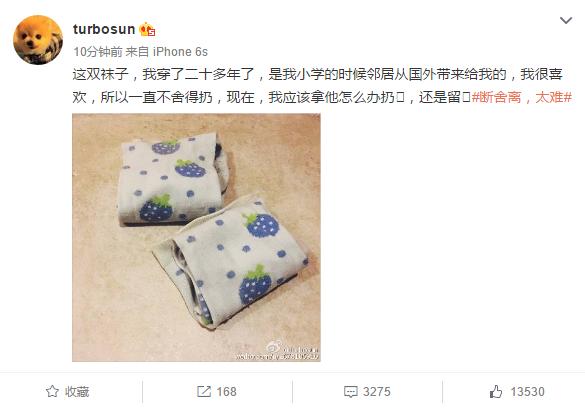Click the iPhone 6s source link

(180, 51)
